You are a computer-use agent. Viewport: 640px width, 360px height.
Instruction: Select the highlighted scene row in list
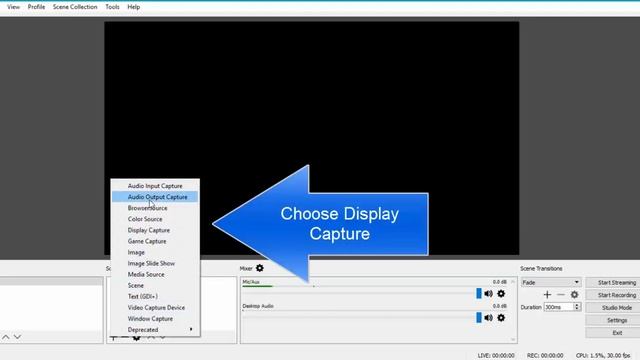51,281
